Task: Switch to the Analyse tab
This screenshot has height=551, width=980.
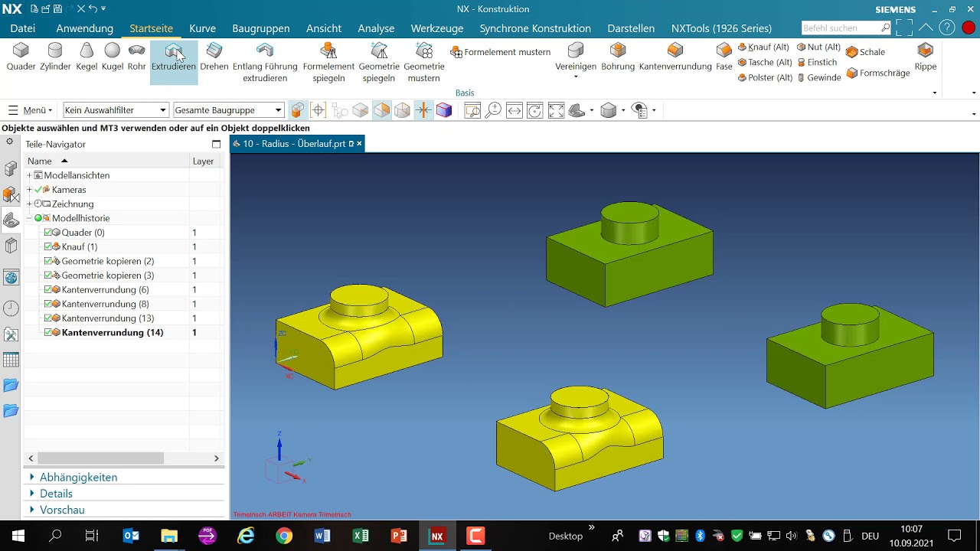Action: (376, 28)
